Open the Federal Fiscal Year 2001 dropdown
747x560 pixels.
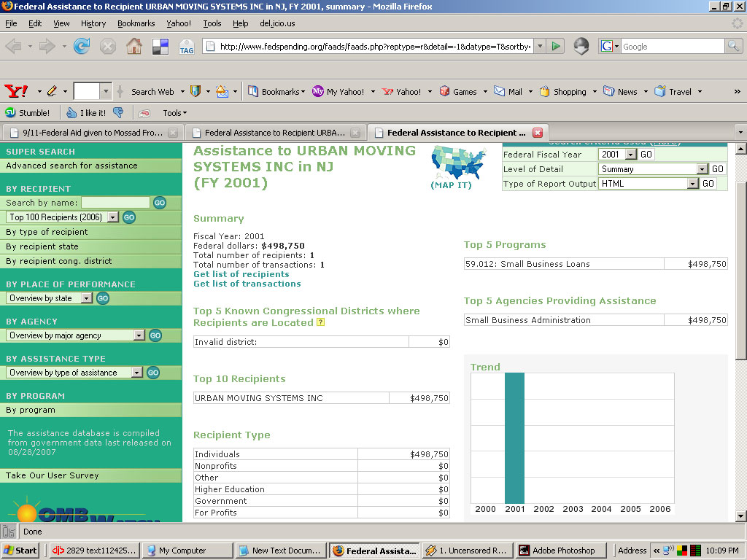(x=630, y=155)
